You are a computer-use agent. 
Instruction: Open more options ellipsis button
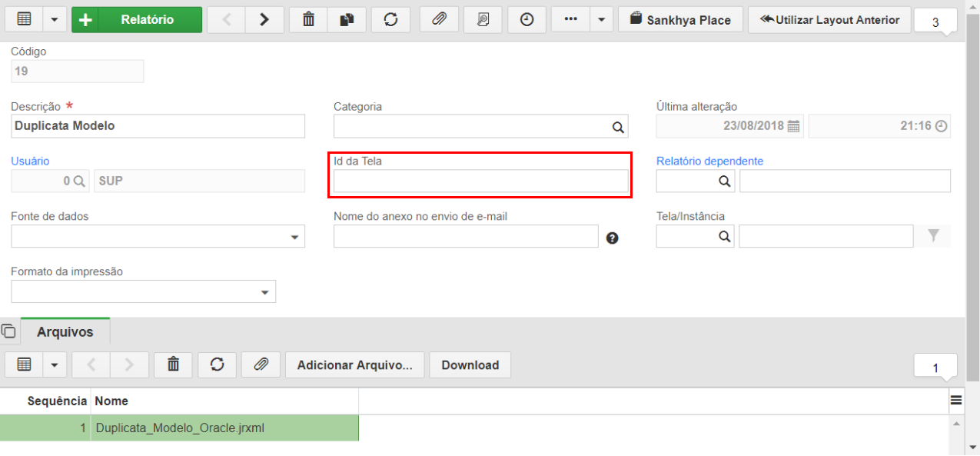pos(570,19)
